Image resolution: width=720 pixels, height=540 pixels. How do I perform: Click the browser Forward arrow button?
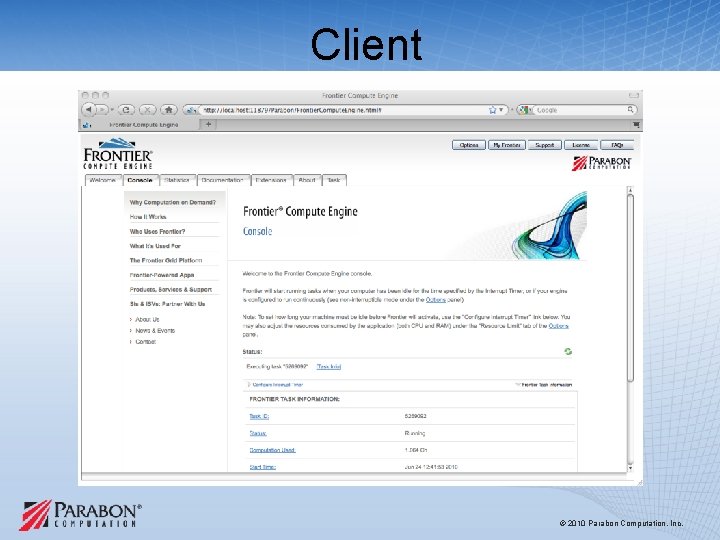coord(102,110)
